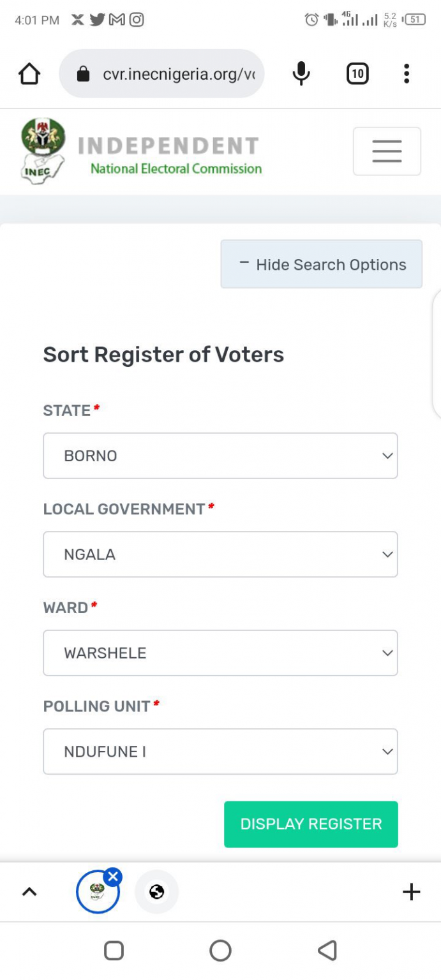Tap the microphone voice search icon
The width and height of the screenshot is (441, 980).
[301, 74]
